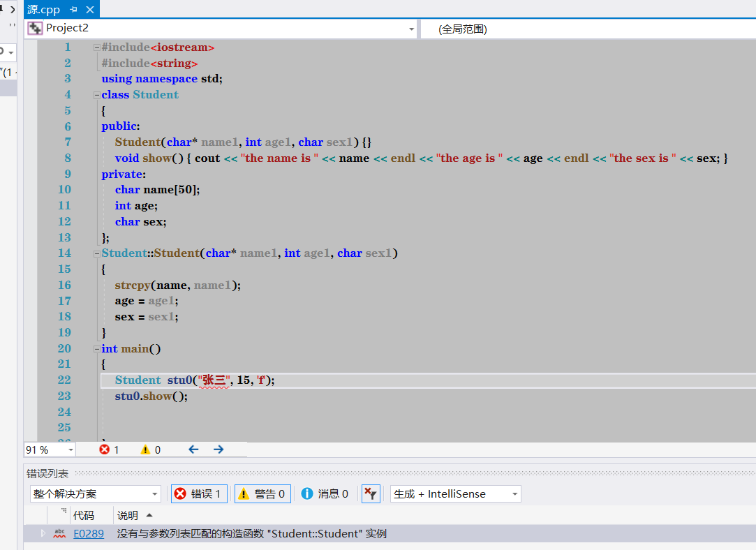Click the abc squiggle icon on the E0289 row
The width and height of the screenshot is (756, 550).
coord(59,534)
